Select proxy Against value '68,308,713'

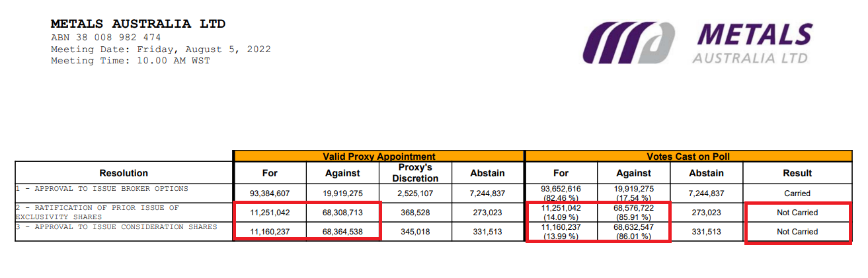(342, 213)
